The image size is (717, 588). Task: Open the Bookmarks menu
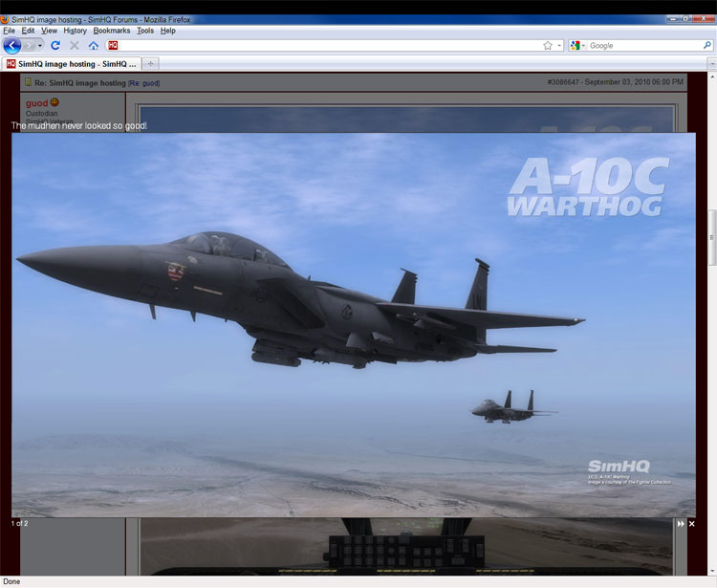(x=112, y=31)
